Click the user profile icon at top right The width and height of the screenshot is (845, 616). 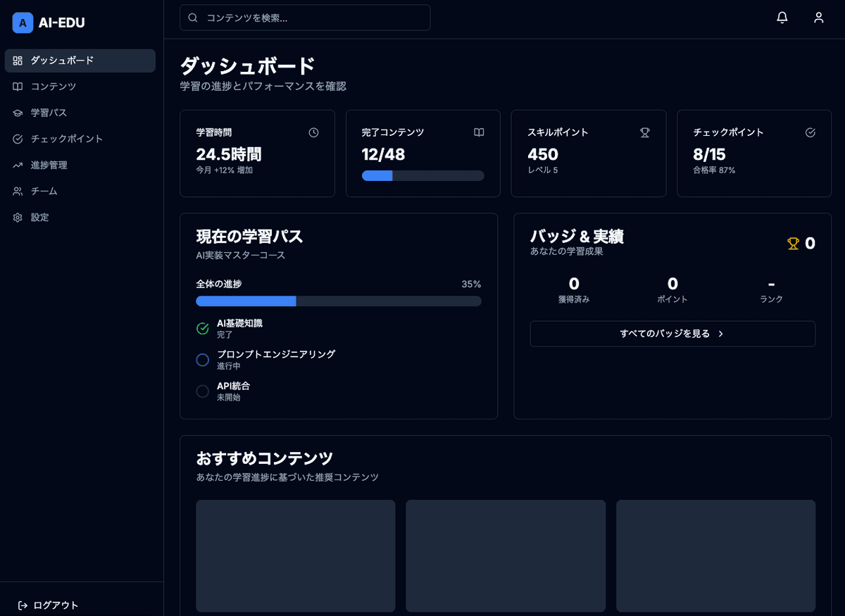pyautogui.click(x=818, y=18)
